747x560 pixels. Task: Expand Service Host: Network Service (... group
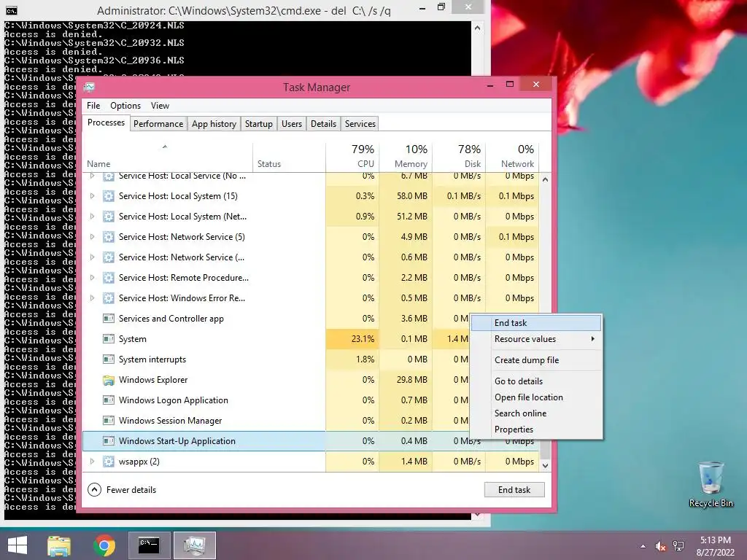coord(93,257)
